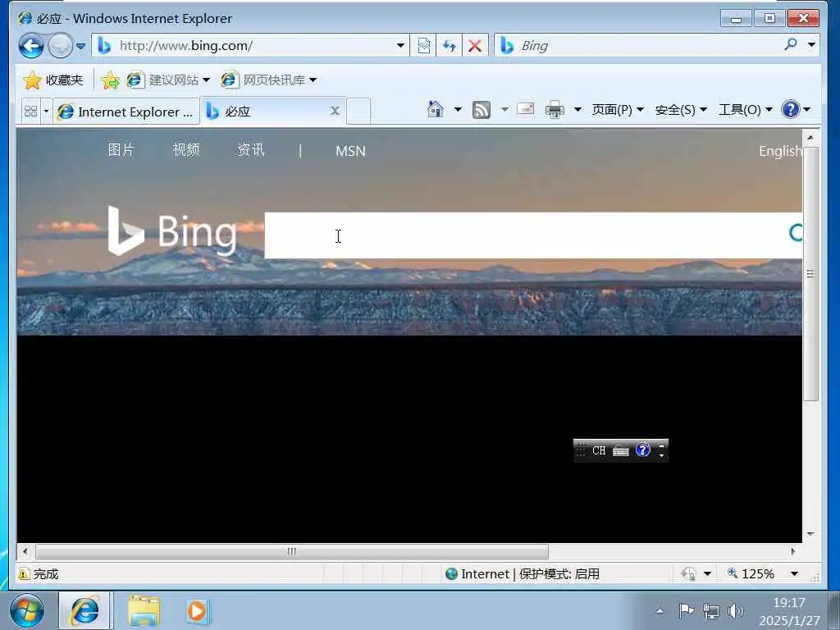Viewport: 840px width, 630px height.
Task: Click the Bing logo on page
Action: pos(171,231)
